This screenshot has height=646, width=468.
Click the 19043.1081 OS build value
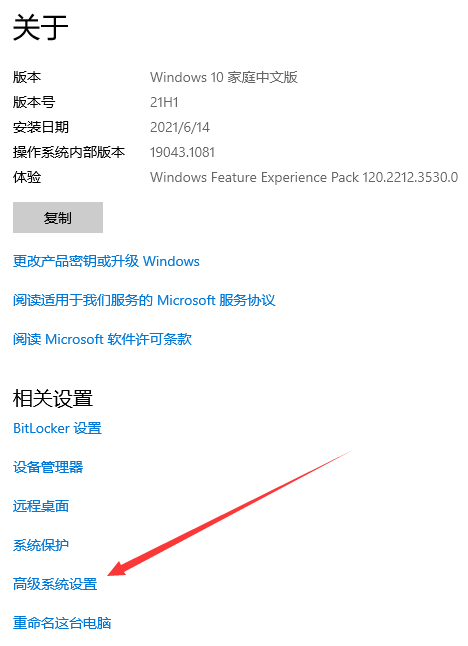pos(183,152)
